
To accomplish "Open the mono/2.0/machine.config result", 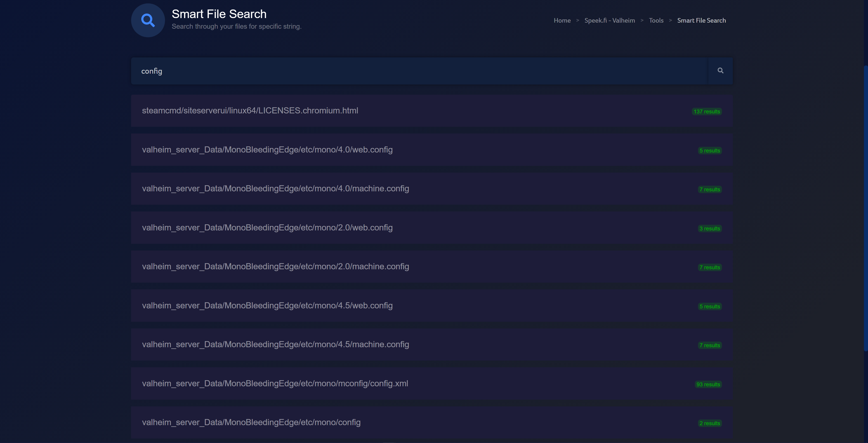I will click(432, 267).
